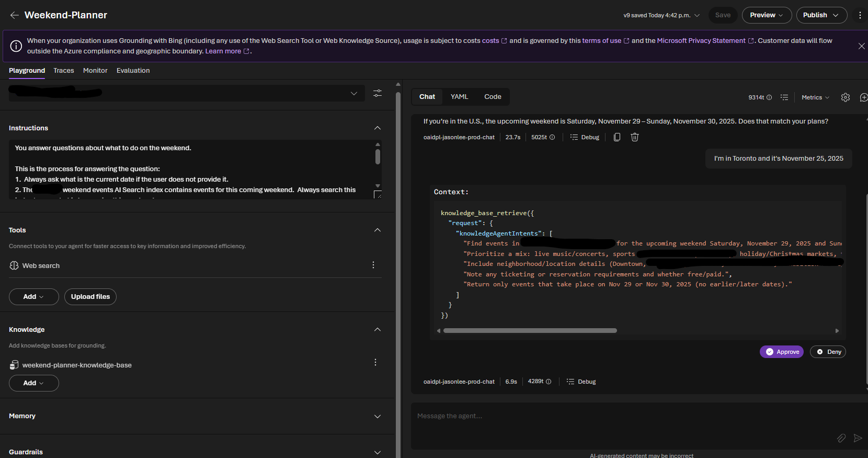Switch to the Code view tab
The width and height of the screenshot is (868, 458).
493,97
